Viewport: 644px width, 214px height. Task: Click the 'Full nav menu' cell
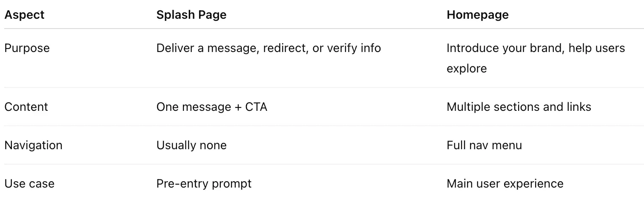coord(484,145)
